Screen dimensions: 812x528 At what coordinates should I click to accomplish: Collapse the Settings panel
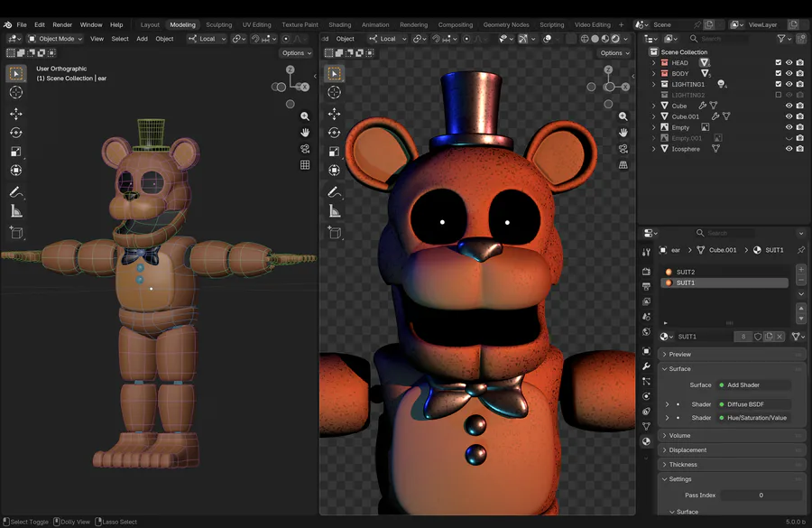coord(731,479)
